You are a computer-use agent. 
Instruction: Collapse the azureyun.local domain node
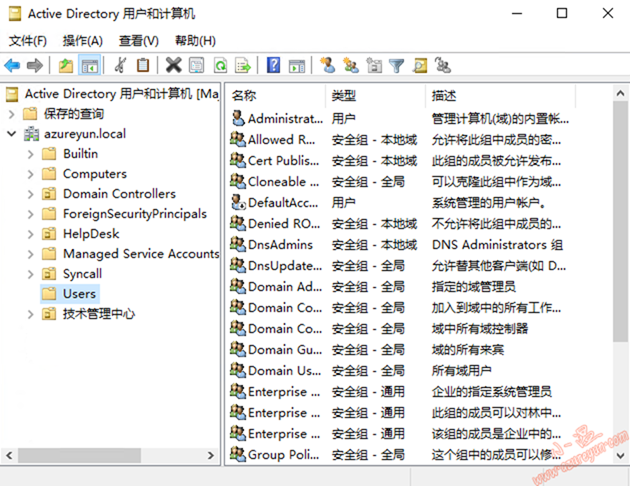click(12, 134)
